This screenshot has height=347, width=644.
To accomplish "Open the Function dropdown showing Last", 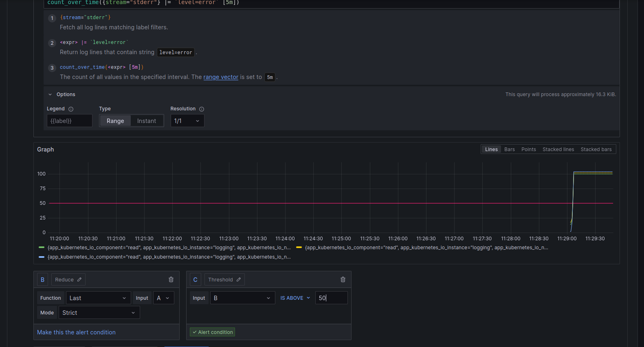I will 99,298.
